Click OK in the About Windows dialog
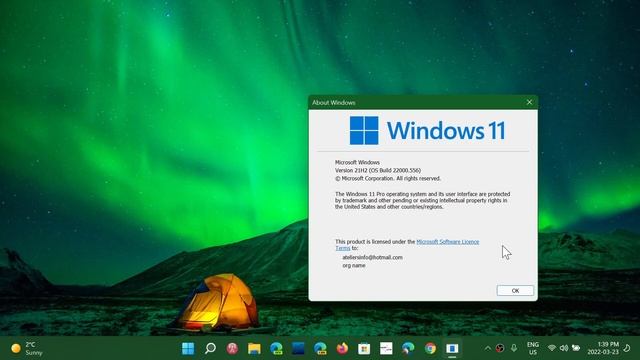The height and width of the screenshot is (360, 640). tap(515, 291)
